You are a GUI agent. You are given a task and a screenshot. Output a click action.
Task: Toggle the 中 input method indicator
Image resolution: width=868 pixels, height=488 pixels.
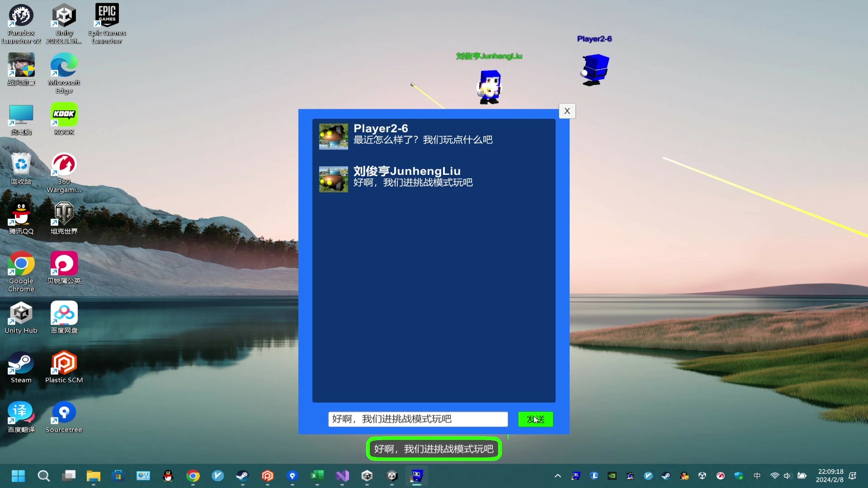tap(757, 475)
